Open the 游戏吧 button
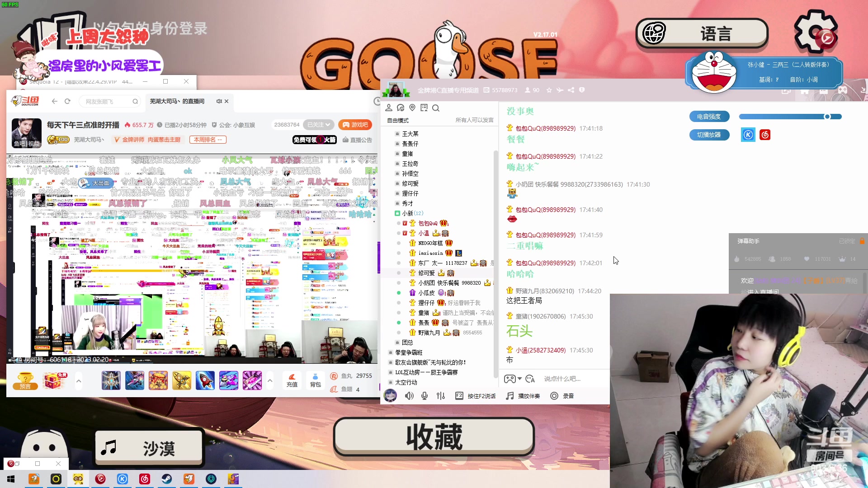Image resolution: width=868 pixels, height=488 pixels. 355,125
